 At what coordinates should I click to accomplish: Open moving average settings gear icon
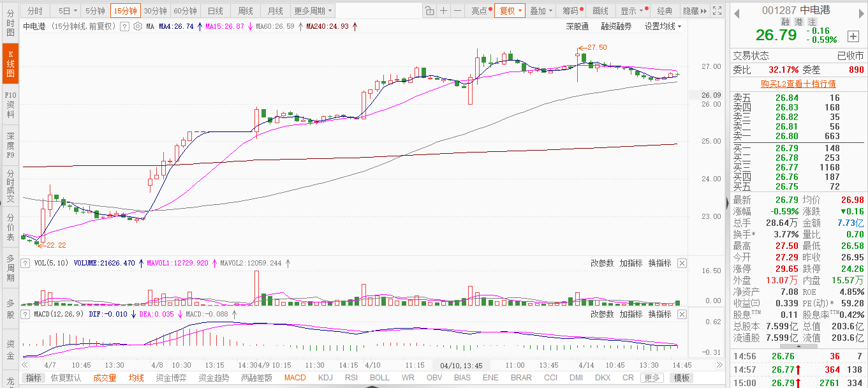click(x=137, y=27)
